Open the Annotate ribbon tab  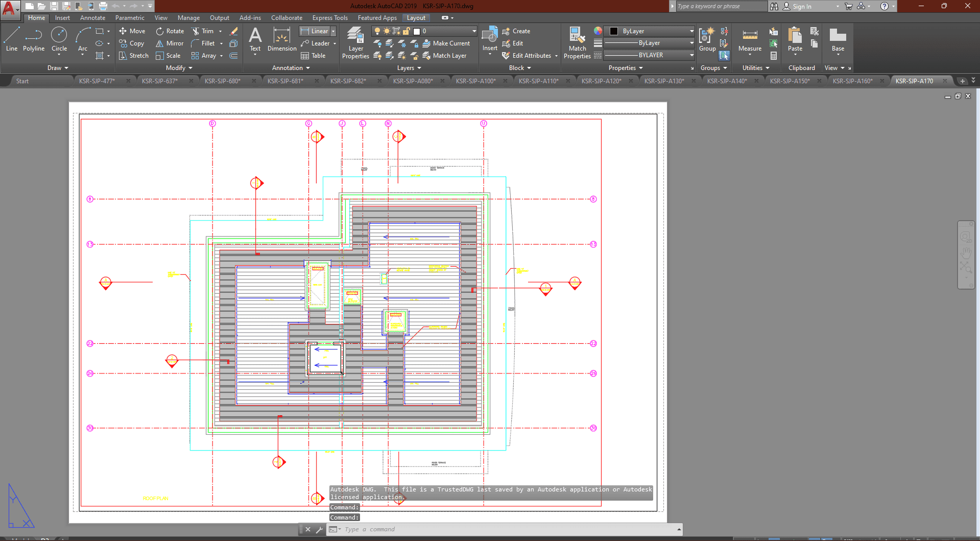tap(92, 18)
